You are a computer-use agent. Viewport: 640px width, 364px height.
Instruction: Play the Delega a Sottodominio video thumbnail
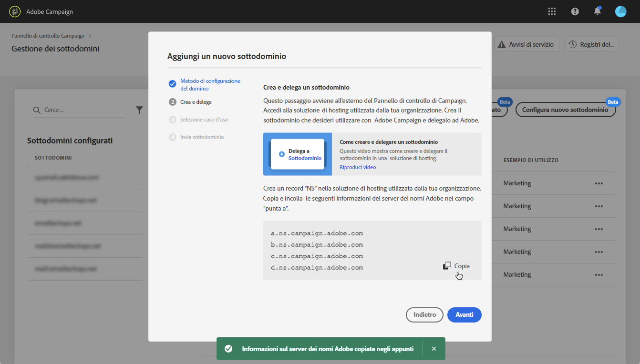(298, 154)
